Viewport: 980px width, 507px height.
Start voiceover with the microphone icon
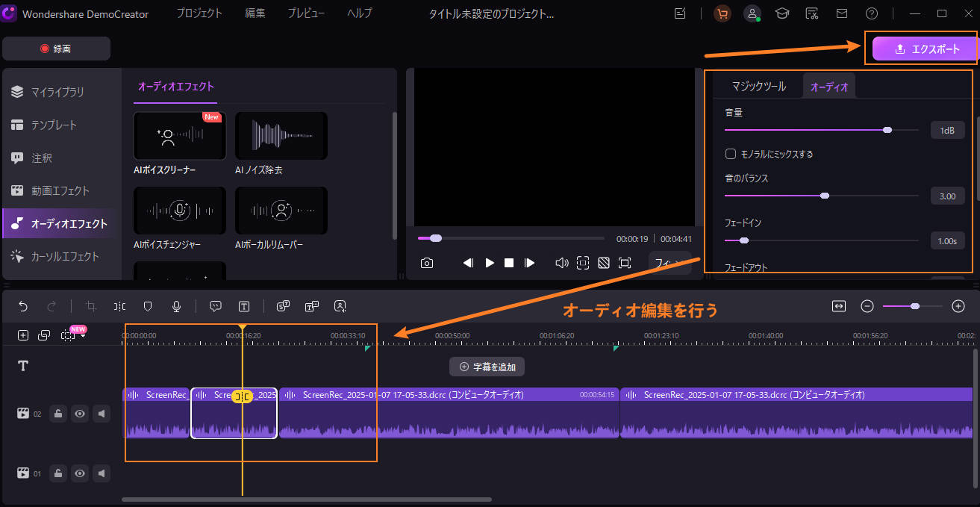pos(176,306)
